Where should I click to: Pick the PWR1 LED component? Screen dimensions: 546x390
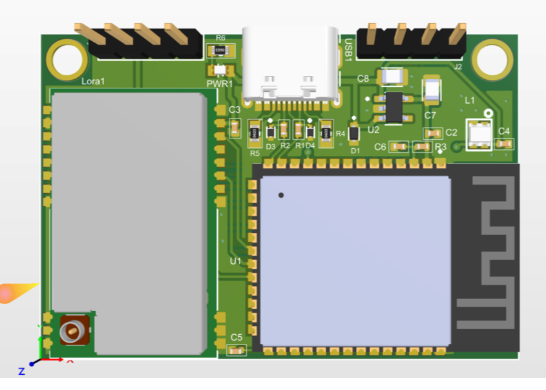(x=220, y=71)
